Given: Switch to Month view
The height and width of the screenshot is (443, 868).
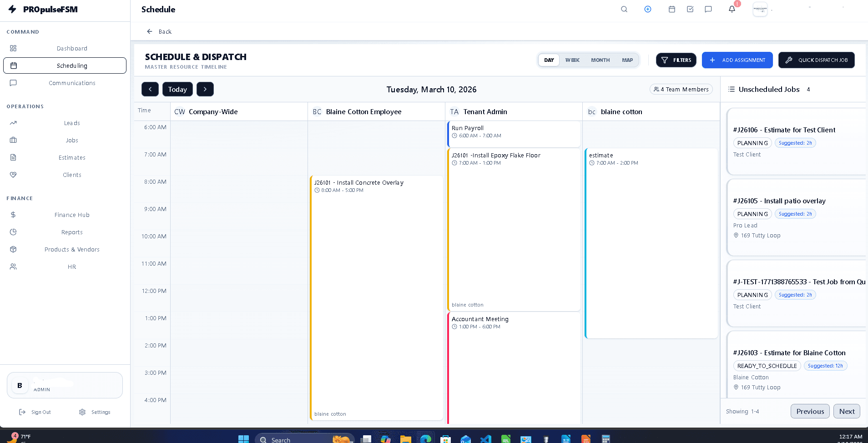Looking at the screenshot, I should (x=600, y=60).
